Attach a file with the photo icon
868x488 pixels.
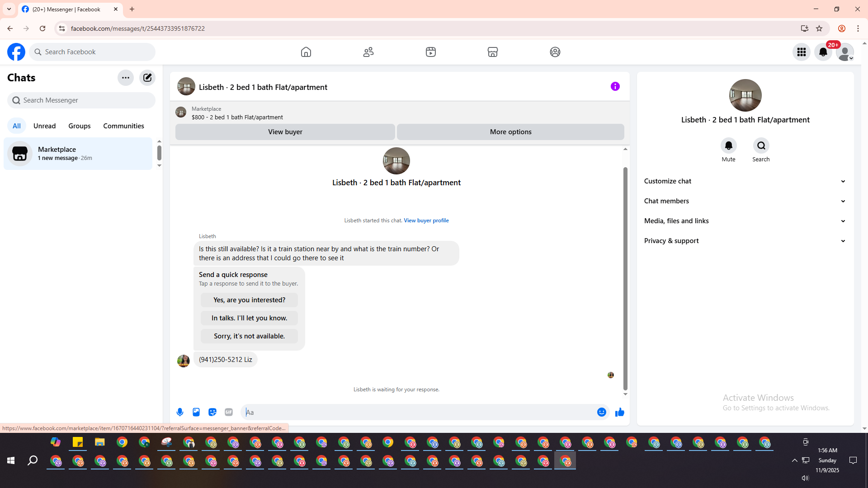196,412
